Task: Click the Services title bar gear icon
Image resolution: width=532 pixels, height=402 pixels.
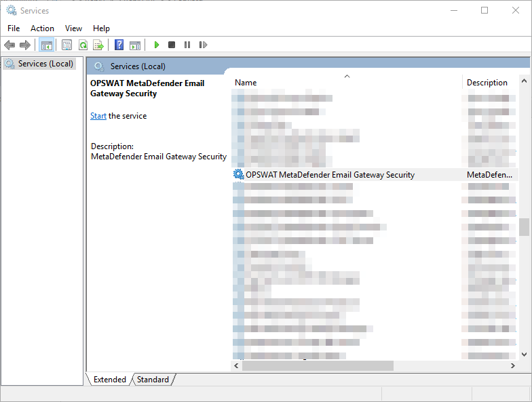Action: point(12,11)
